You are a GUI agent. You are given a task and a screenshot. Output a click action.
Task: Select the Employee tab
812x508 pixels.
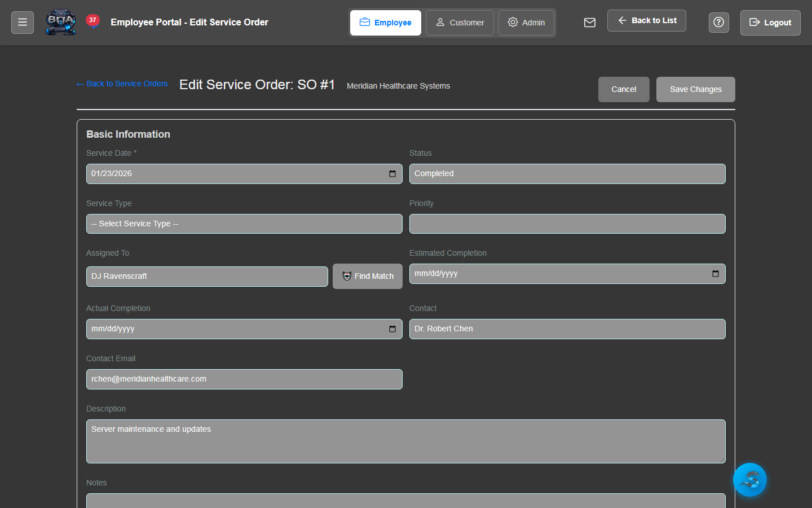385,23
